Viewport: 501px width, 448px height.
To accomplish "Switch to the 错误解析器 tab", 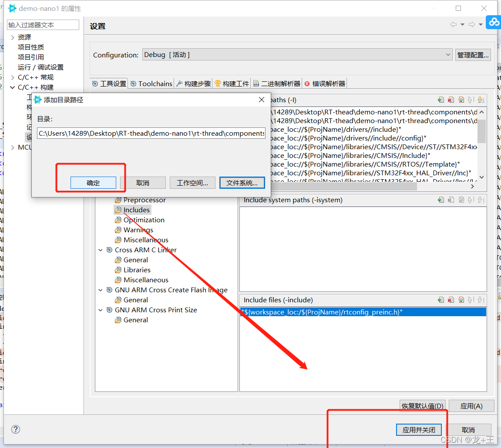I will tap(325, 84).
